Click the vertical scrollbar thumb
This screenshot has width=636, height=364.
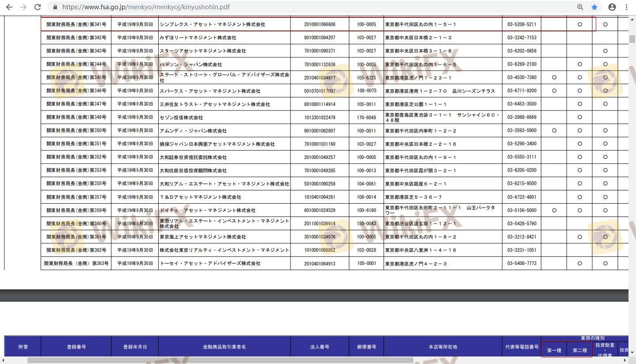click(632, 39)
